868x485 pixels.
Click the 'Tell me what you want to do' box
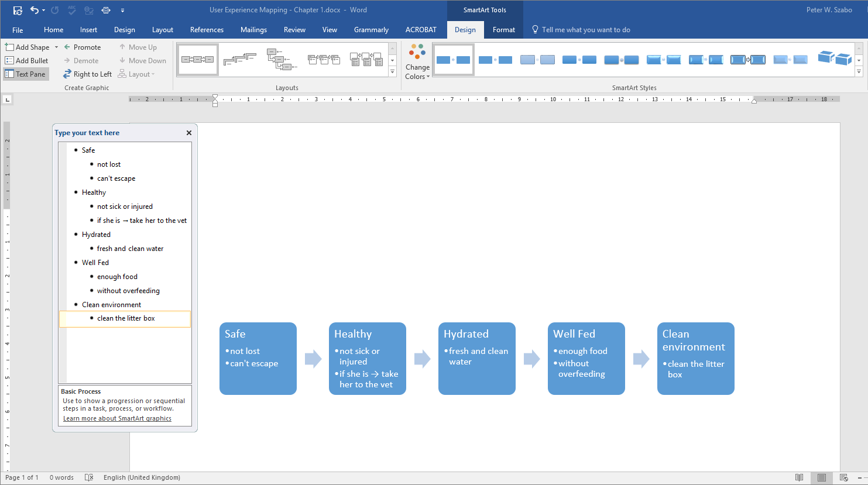coord(585,30)
